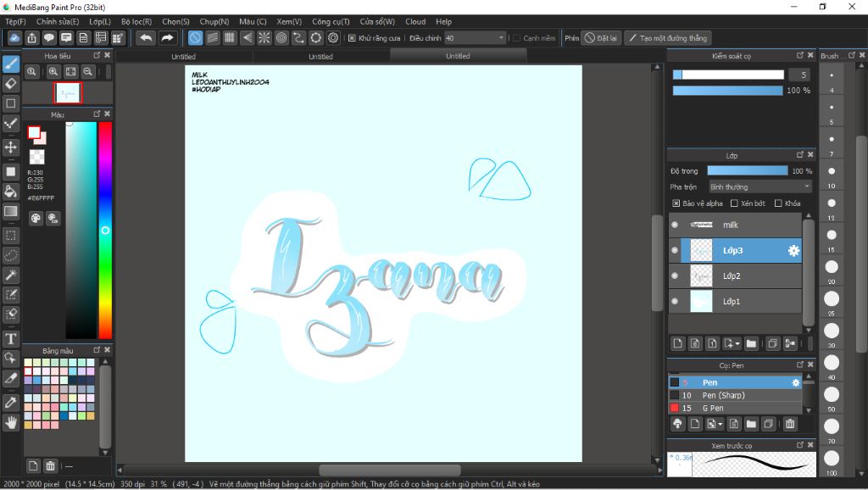Hide the milk layer
The width and height of the screenshot is (868, 490).
(x=674, y=225)
